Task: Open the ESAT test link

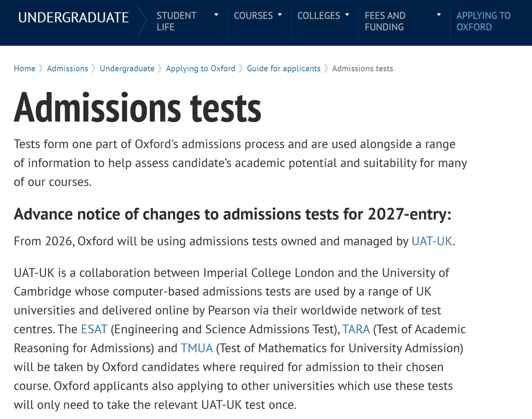Action: 94,329
